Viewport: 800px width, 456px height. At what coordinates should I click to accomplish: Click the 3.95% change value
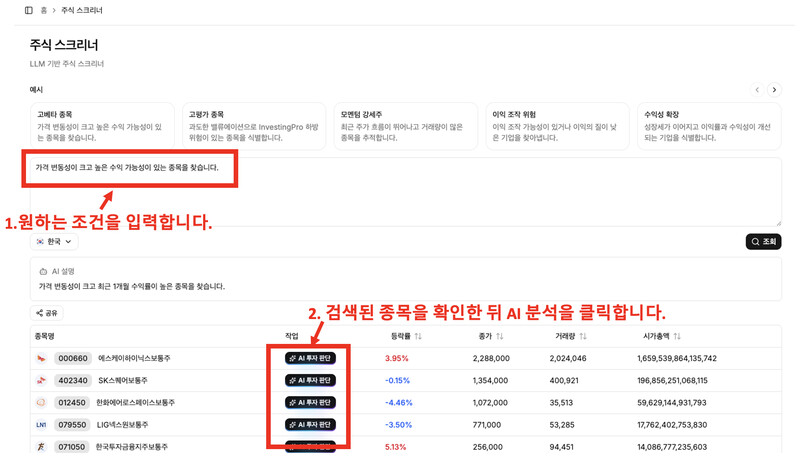click(396, 358)
